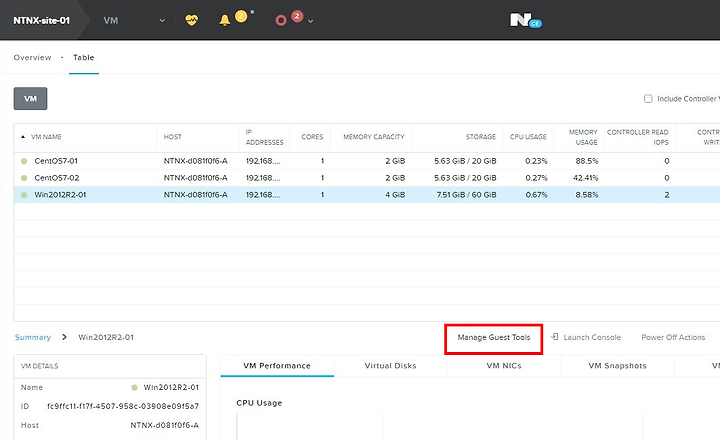Click the yellow alert count badge

241,17
